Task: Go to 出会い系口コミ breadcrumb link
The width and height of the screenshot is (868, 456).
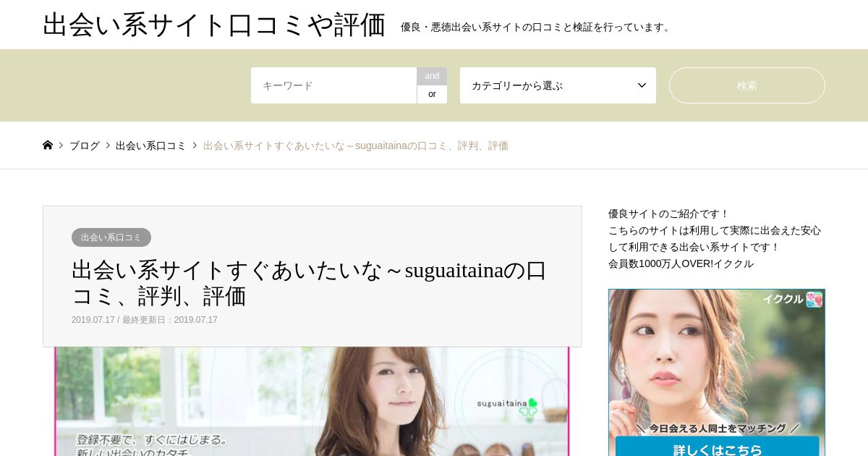Action: (x=151, y=145)
